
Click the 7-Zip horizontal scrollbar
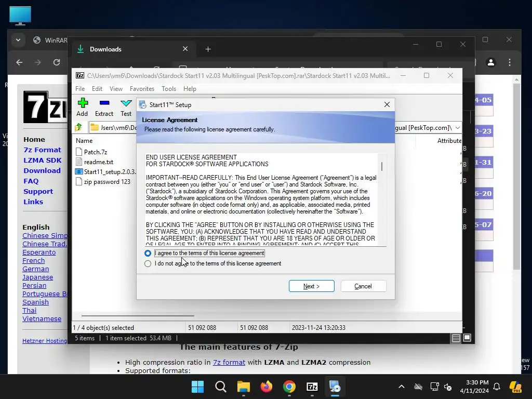coord(137,315)
